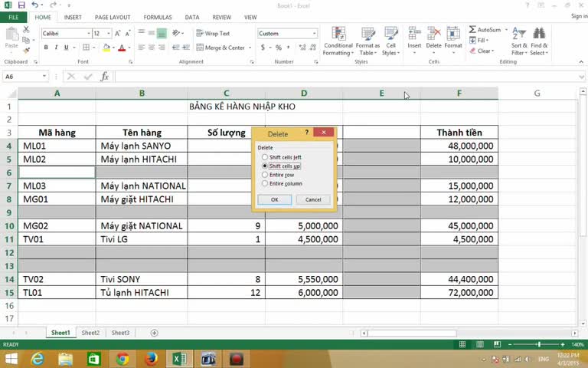The height and width of the screenshot is (368, 588).
Task: Select the Shift cells up option
Action: [x=281, y=166]
